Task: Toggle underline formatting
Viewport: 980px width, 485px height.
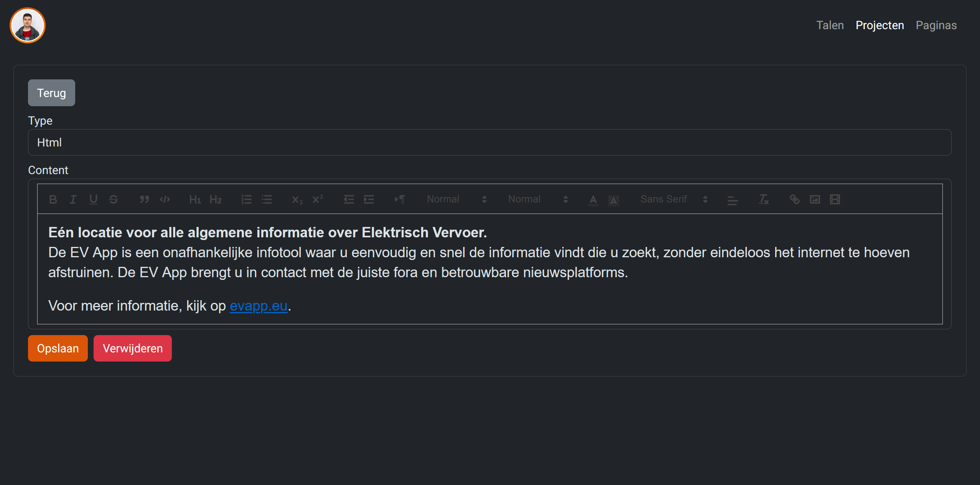Action: [x=93, y=199]
